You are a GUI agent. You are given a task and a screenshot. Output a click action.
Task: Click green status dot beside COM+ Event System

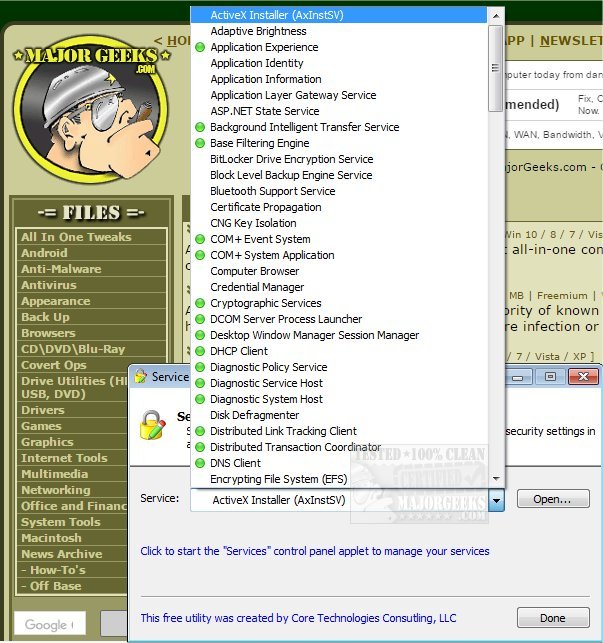click(x=200, y=239)
